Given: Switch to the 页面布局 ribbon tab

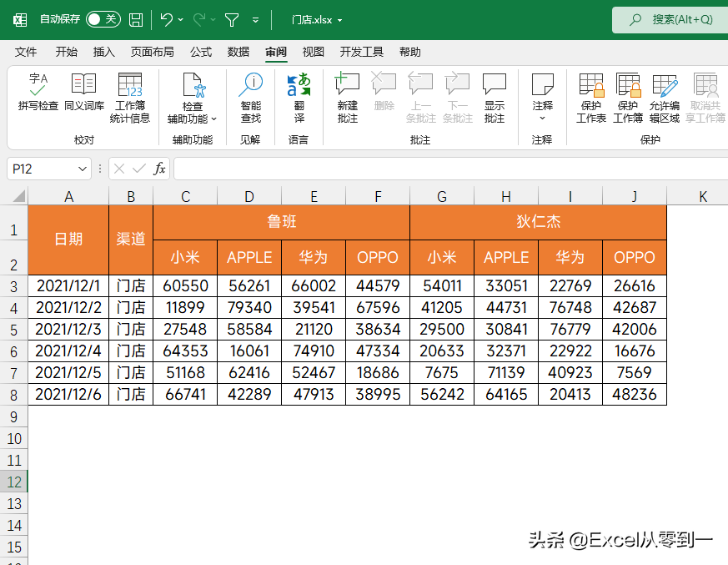Looking at the screenshot, I should (153, 52).
